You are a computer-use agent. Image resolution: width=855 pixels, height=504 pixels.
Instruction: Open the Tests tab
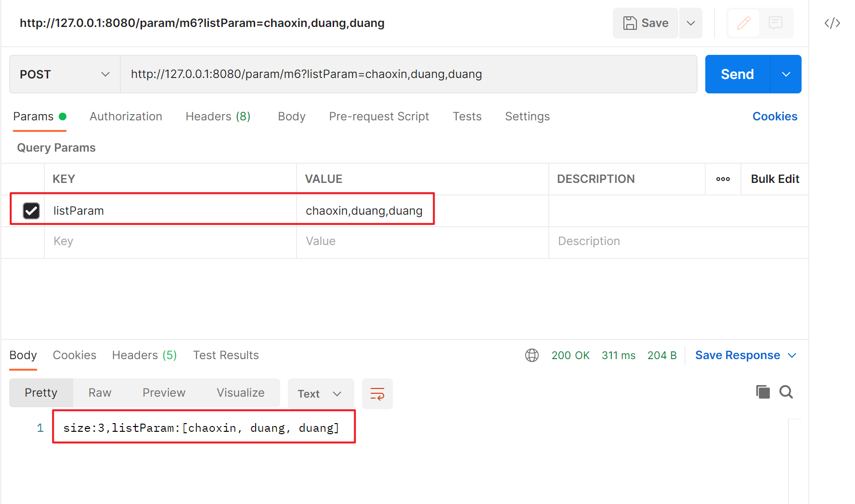(467, 116)
